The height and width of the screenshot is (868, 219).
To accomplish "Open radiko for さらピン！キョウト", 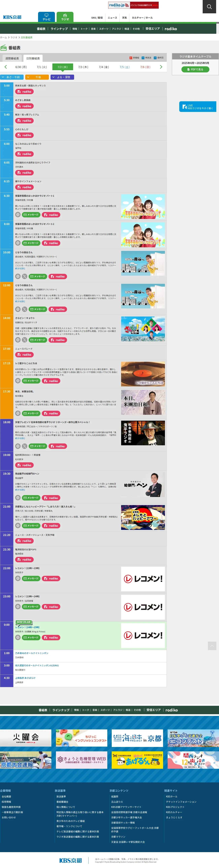I will [58, 340].
